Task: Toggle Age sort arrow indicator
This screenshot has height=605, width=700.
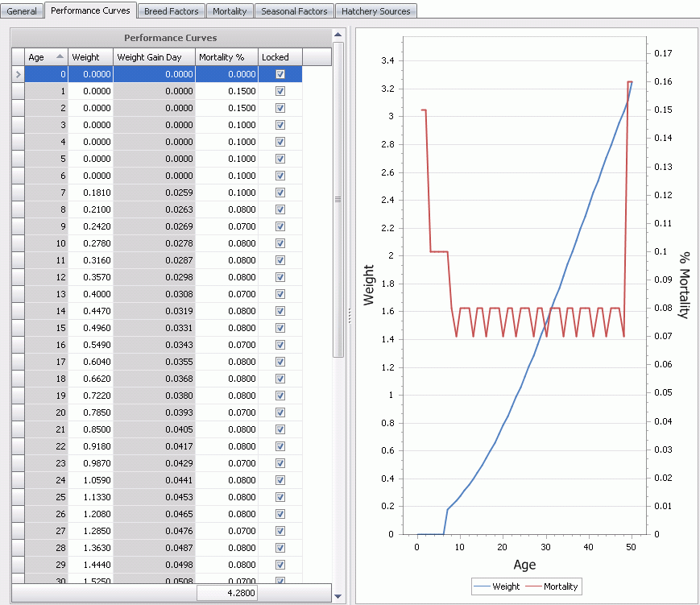Action: [x=60, y=56]
